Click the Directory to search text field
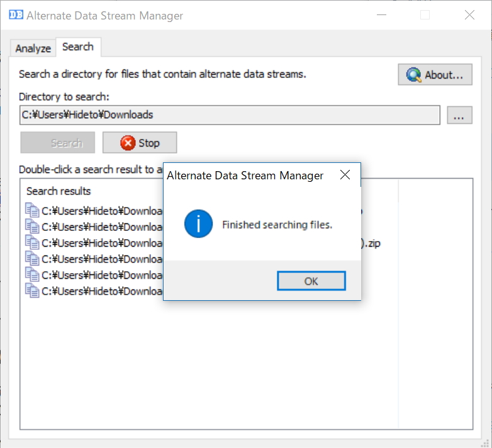492x448 pixels. point(230,115)
